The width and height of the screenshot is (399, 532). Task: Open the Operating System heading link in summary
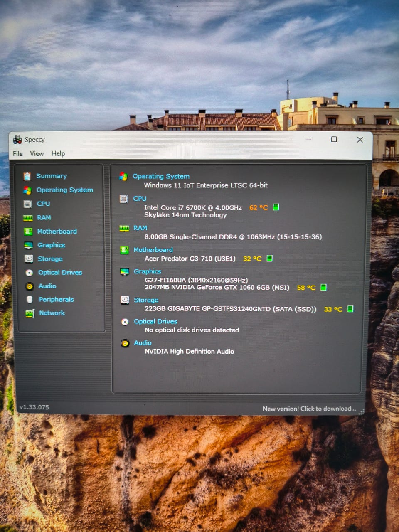point(161,176)
